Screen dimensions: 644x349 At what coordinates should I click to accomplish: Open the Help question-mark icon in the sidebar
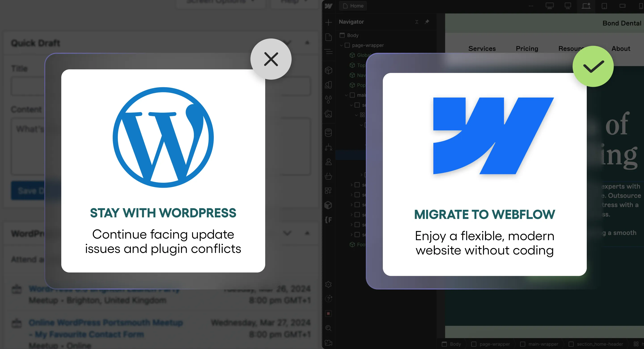click(328, 298)
